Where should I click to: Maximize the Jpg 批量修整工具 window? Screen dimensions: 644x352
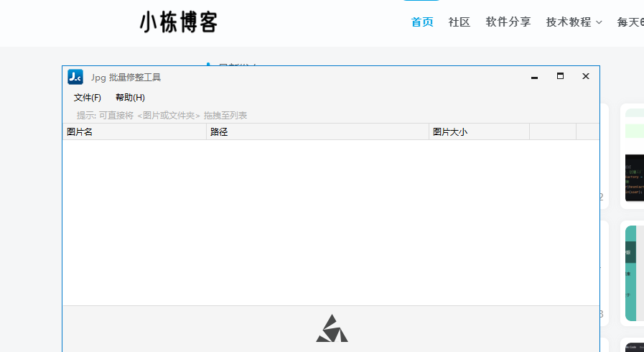[560, 76]
